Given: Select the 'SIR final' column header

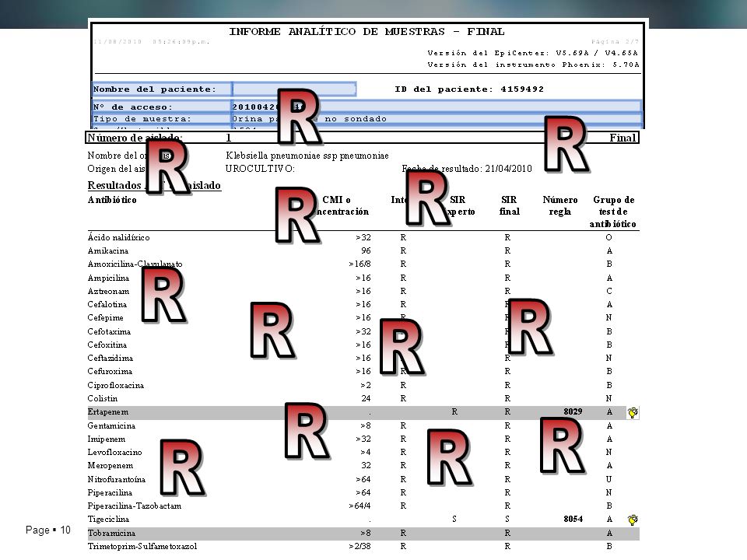Looking at the screenshot, I should (509, 205).
